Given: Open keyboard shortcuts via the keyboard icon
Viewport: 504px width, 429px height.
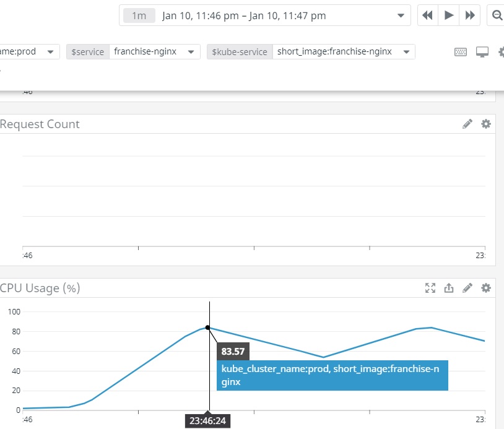Looking at the screenshot, I should coord(461,52).
